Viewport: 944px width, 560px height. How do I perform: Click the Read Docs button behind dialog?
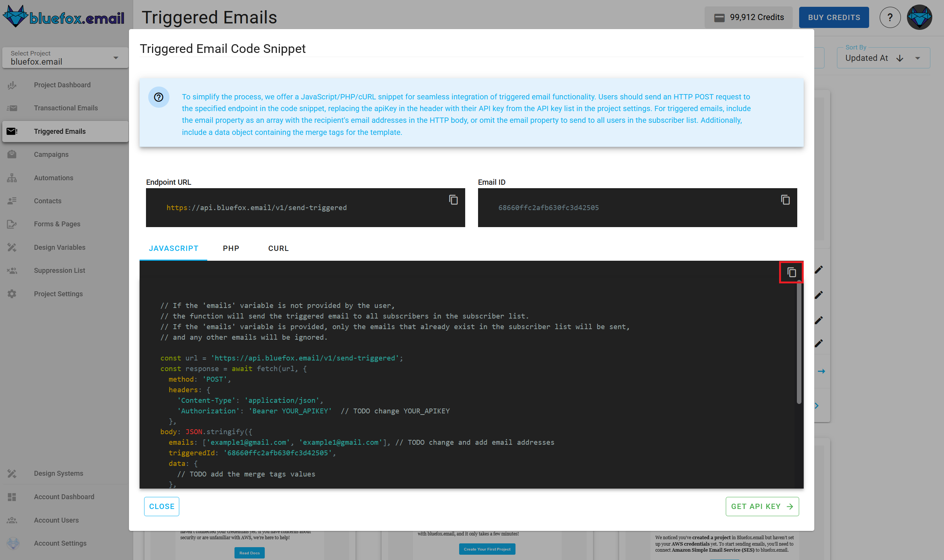(250, 553)
